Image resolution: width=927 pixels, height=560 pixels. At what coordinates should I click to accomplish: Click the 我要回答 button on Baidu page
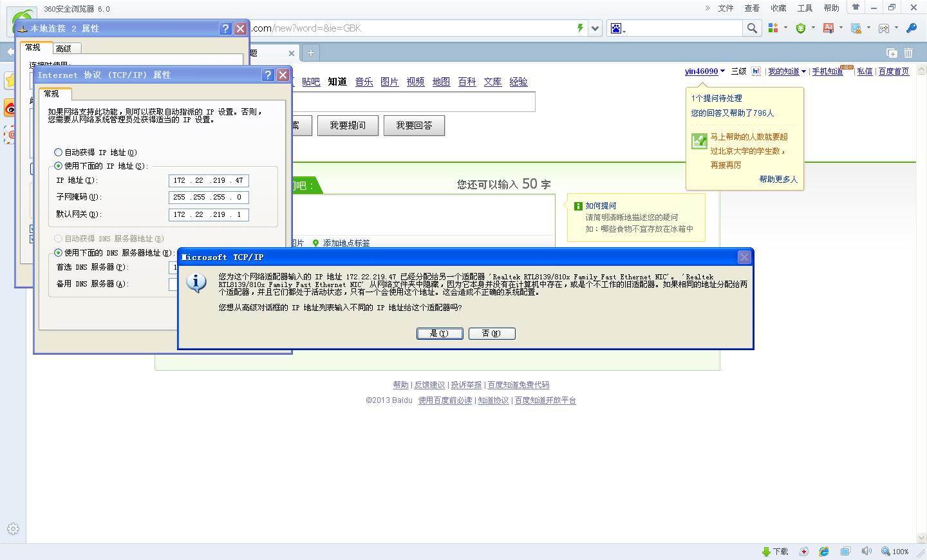pyautogui.click(x=414, y=126)
